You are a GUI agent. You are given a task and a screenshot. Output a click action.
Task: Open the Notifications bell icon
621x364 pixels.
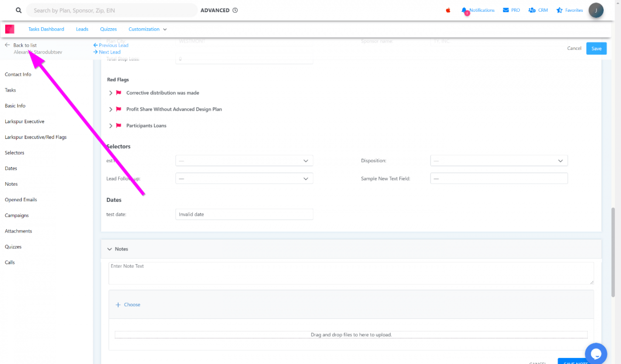click(x=464, y=10)
